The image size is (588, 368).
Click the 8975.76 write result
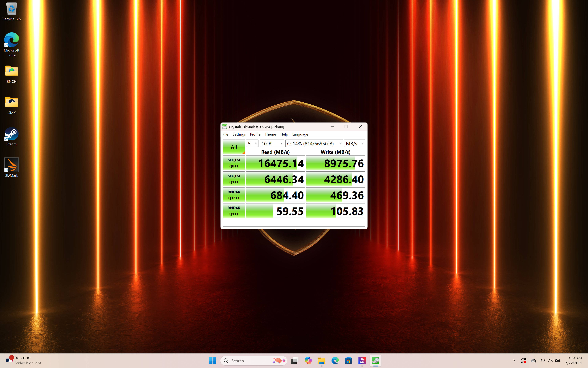335,163
